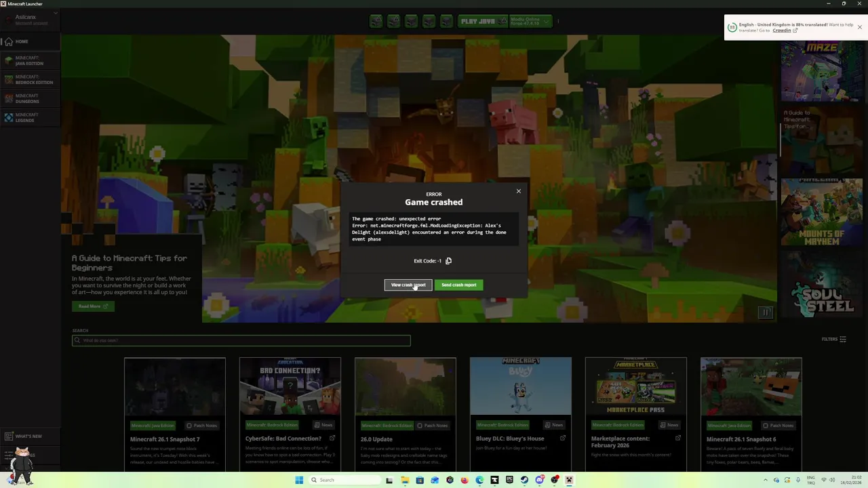Image resolution: width=868 pixels, height=488 pixels.
Task: Open the clock showing 21:02
Action: click(x=851, y=480)
